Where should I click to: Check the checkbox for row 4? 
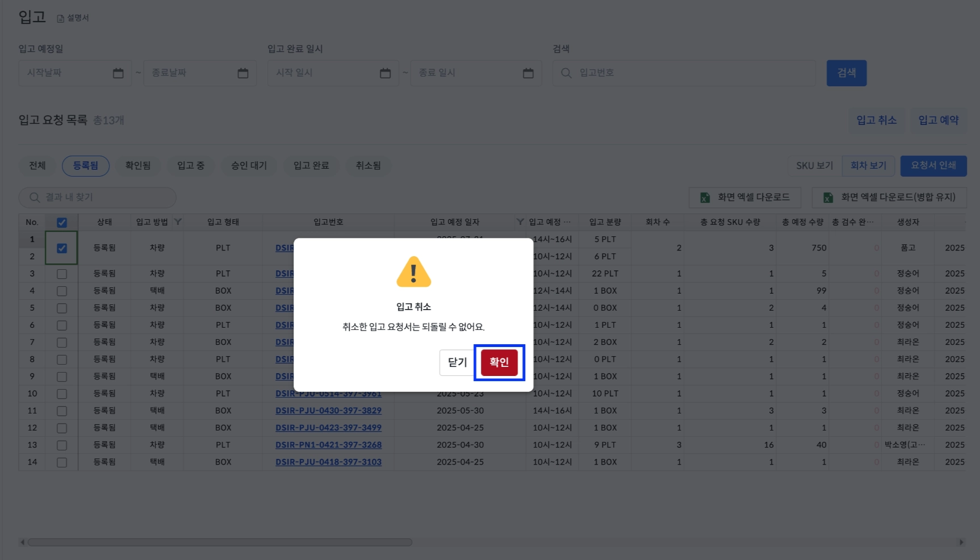coord(62,291)
